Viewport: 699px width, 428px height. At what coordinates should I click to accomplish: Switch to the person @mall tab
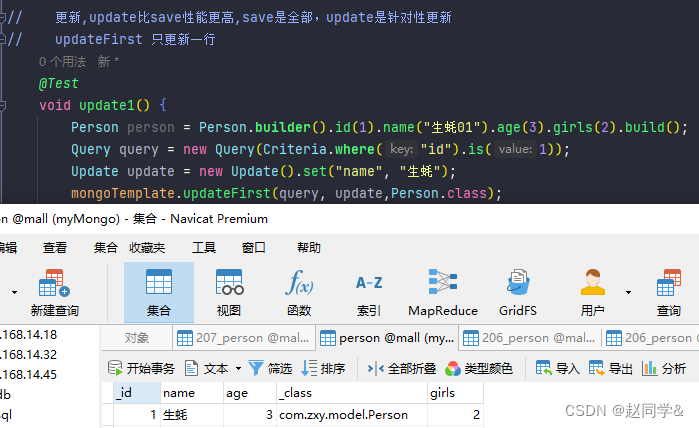[387, 338]
